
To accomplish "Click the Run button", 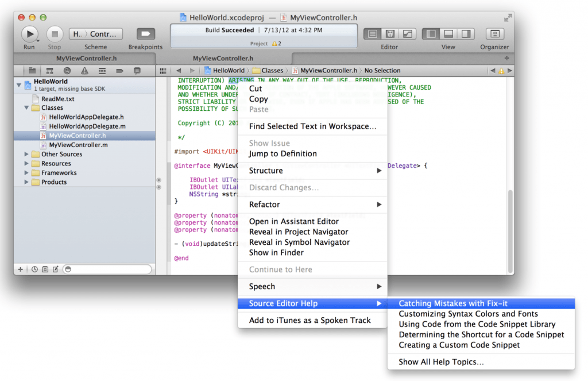I will point(29,33).
